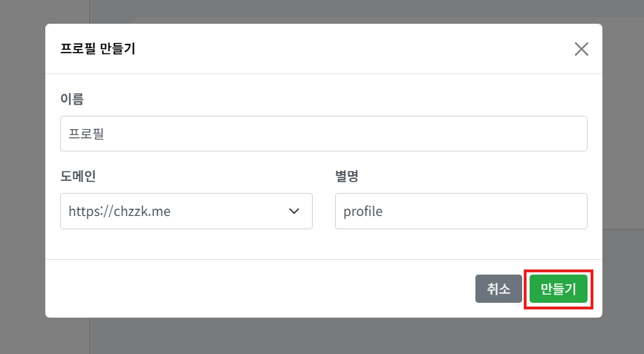Focus the 별명 input containing profile
The image size is (644, 354).
461,212
